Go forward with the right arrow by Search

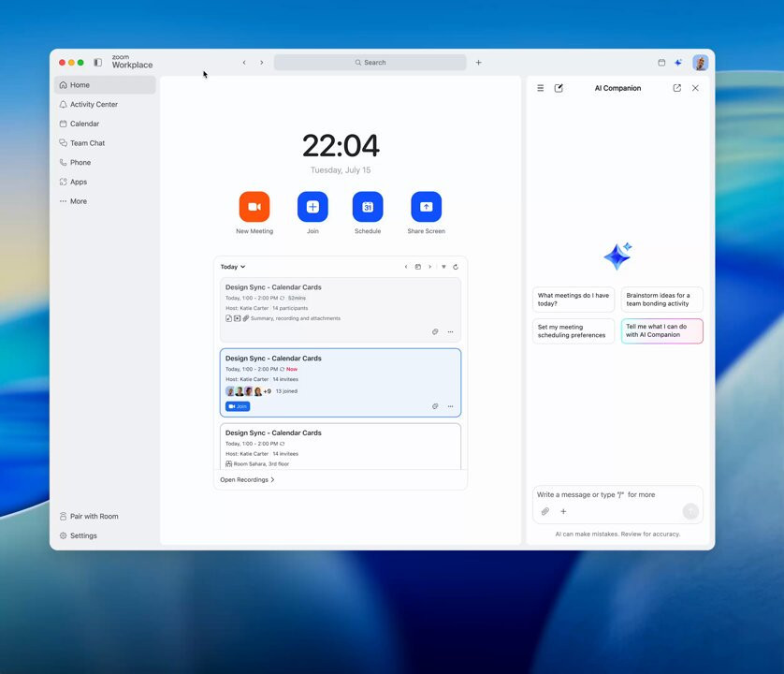coord(262,63)
